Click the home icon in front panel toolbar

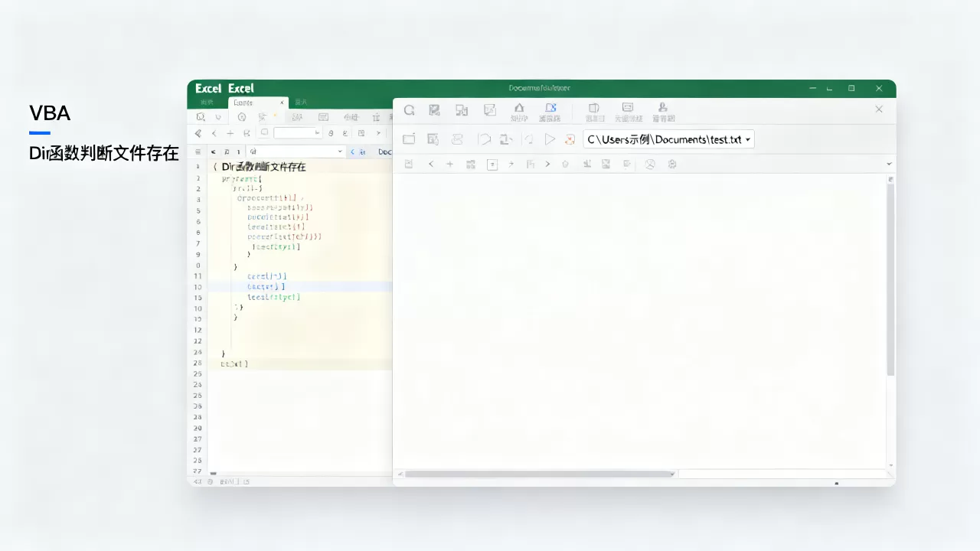(x=519, y=109)
